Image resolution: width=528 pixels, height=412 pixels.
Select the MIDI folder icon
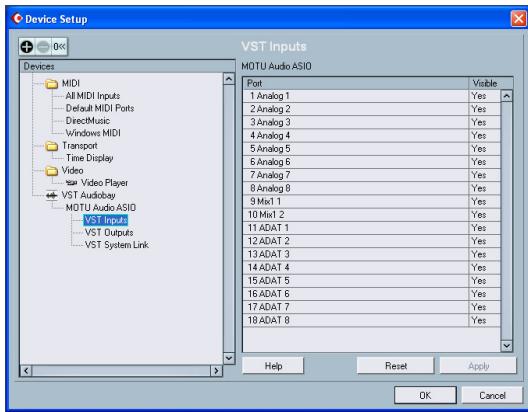pyautogui.click(x=52, y=83)
